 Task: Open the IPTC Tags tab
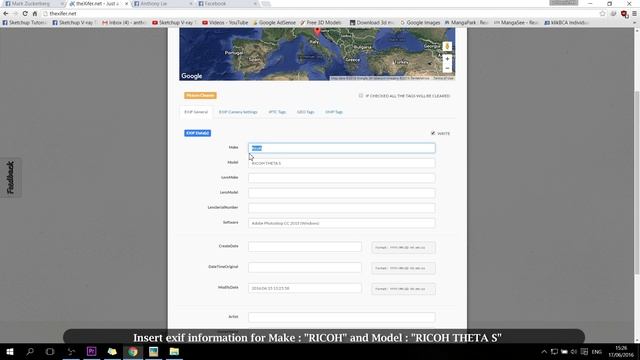[277, 112]
